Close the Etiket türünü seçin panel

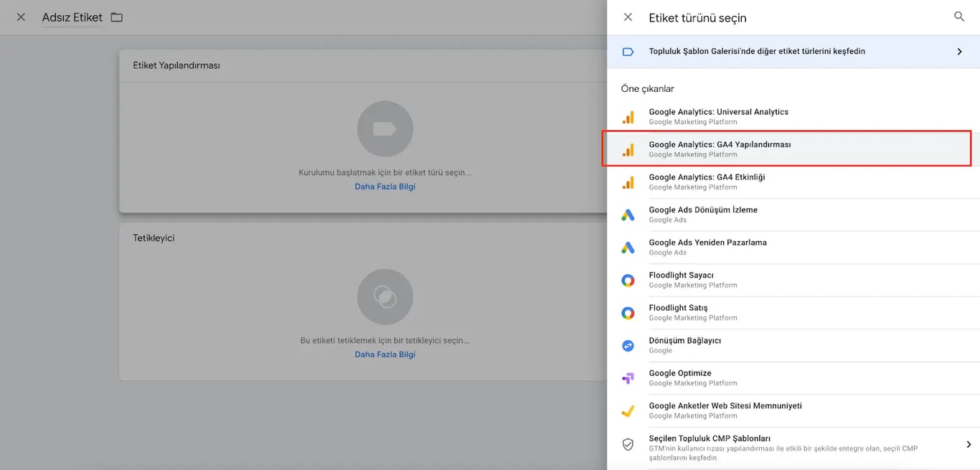point(628,17)
